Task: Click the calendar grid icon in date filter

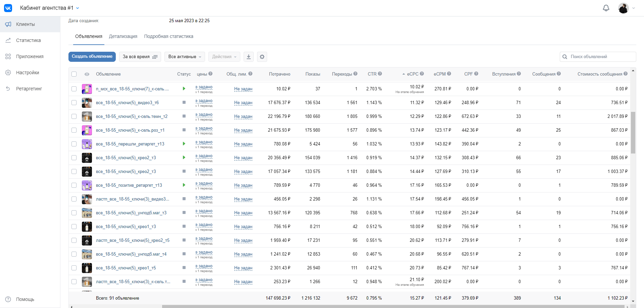Action: click(x=155, y=57)
